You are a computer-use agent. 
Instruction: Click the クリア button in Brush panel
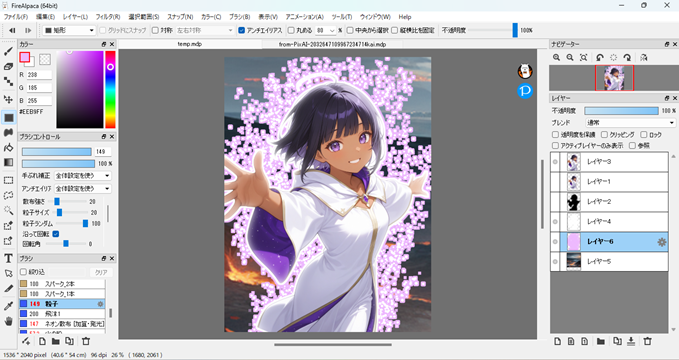(100, 272)
